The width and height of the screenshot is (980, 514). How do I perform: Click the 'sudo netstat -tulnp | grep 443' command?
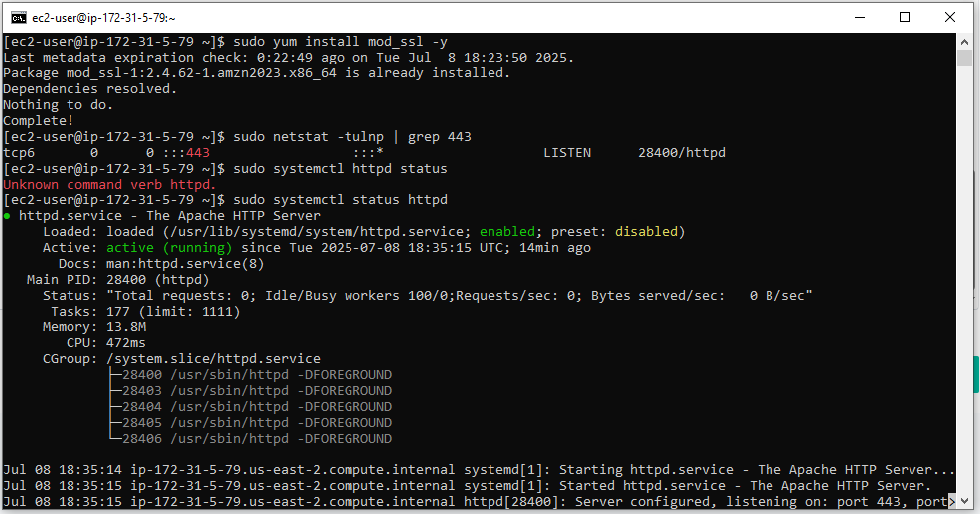point(352,137)
